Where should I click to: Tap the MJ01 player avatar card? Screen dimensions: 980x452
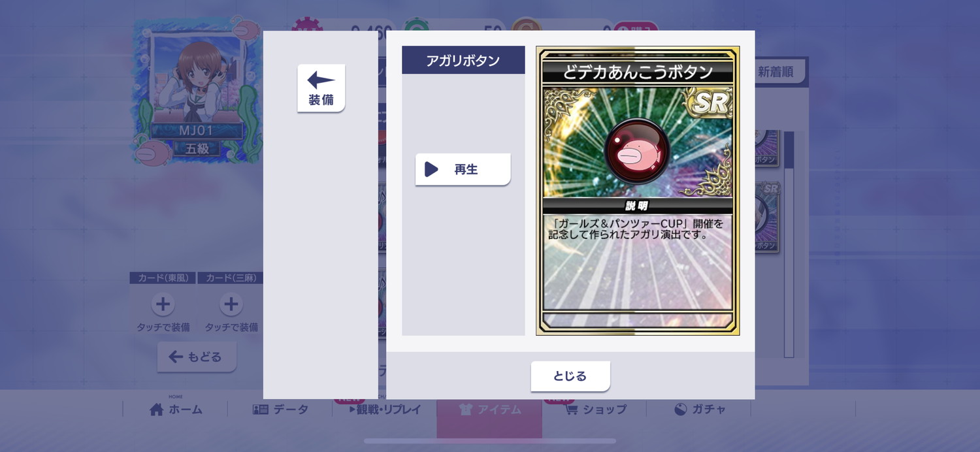pos(198,91)
